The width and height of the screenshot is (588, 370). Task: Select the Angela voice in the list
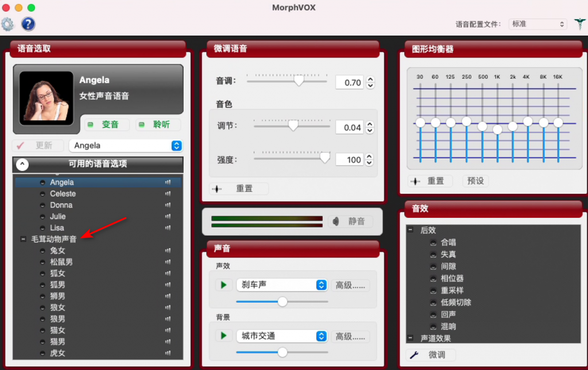[x=98, y=182]
